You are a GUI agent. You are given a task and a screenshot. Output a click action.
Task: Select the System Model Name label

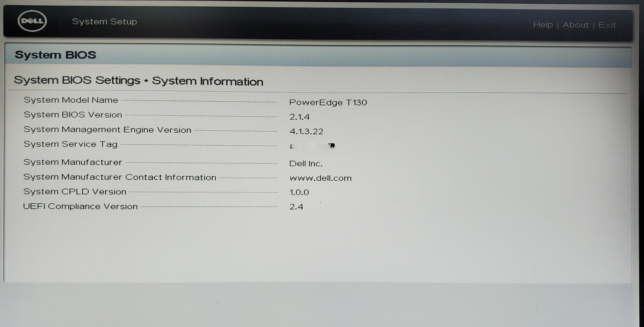(71, 100)
